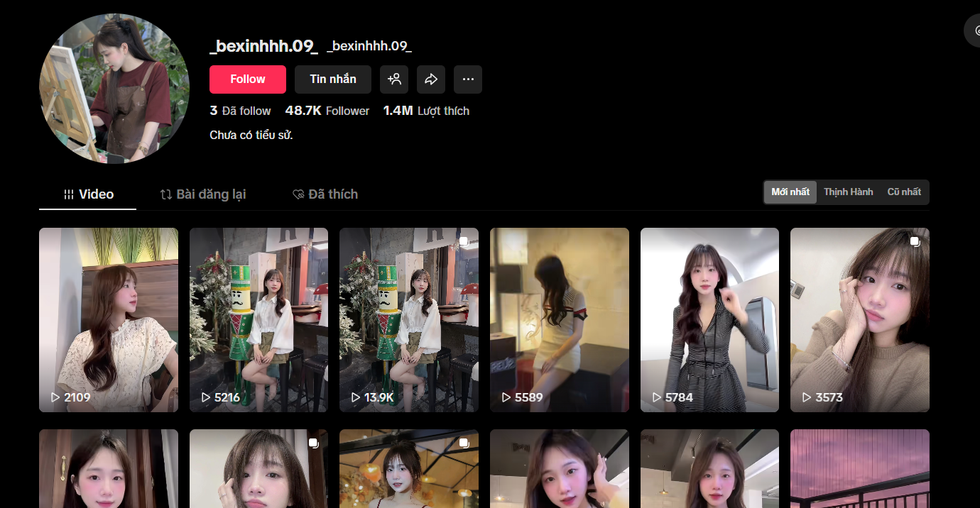980x508 pixels.
Task: Click the play icon on the 5784 views video
Action: (x=656, y=397)
